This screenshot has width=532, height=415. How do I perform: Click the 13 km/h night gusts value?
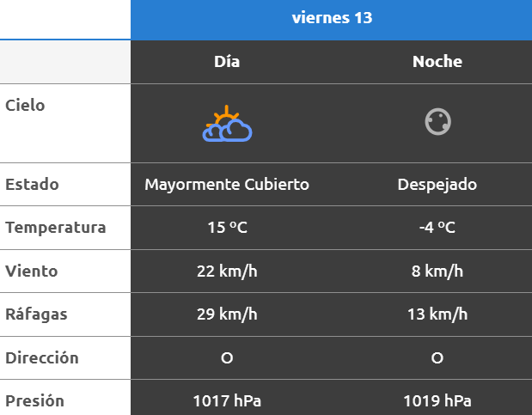tap(437, 314)
